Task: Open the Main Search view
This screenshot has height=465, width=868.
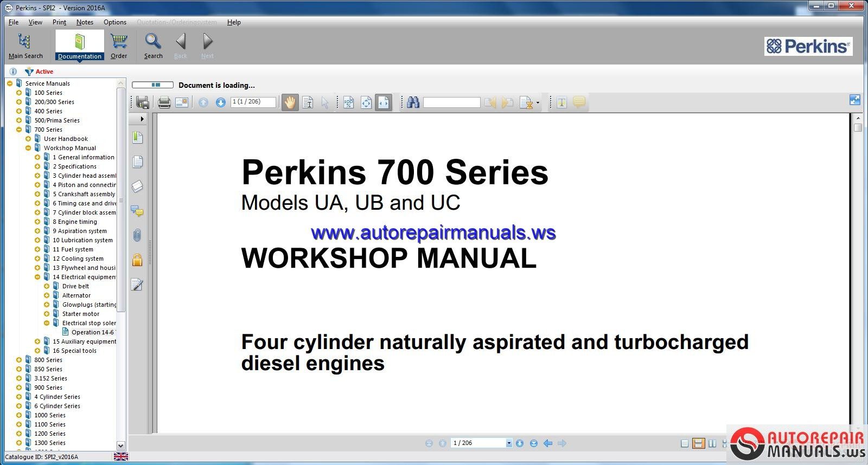Action: [x=25, y=46]
